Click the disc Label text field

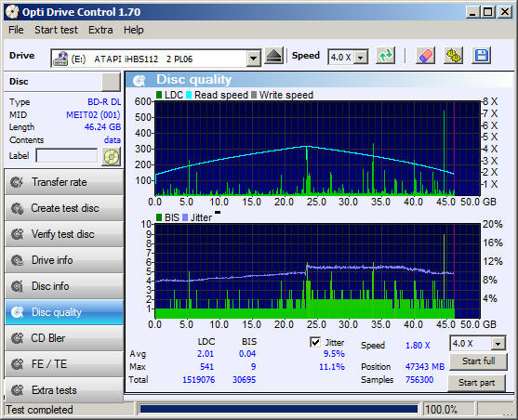tap(67, 155)
